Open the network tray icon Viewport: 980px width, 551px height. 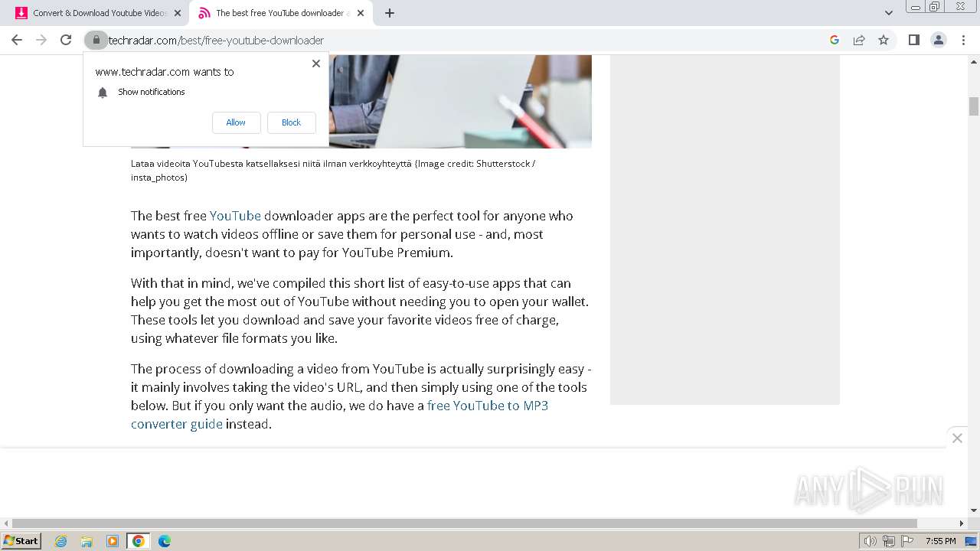[x=889, y=541]
